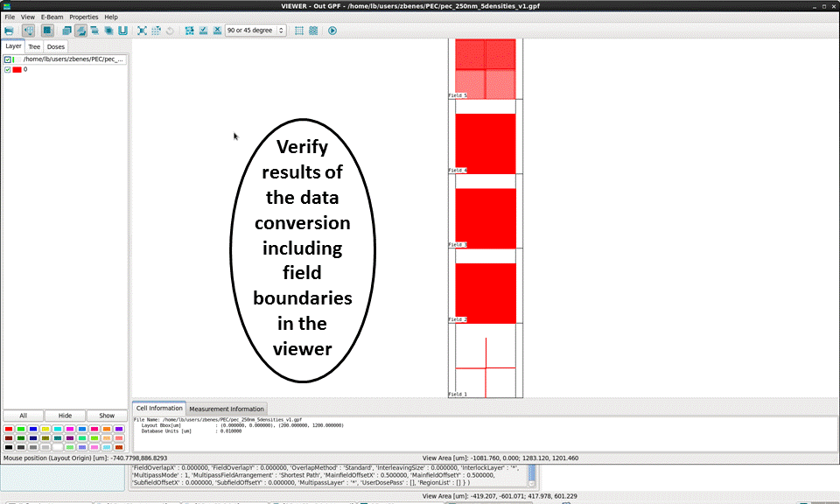Viewport: 840px width, 504px height.
Task: Open the E-Beam menu
Action: [x=52, y=17]
